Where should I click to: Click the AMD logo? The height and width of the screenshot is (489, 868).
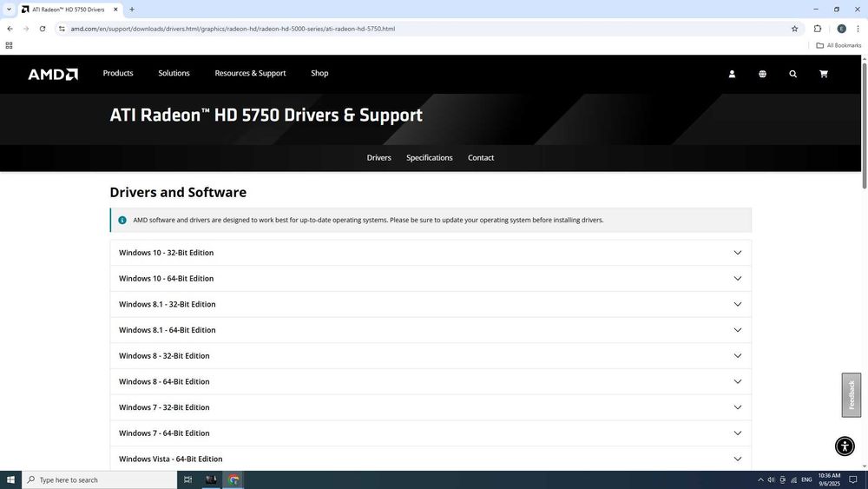pos(53,74)
